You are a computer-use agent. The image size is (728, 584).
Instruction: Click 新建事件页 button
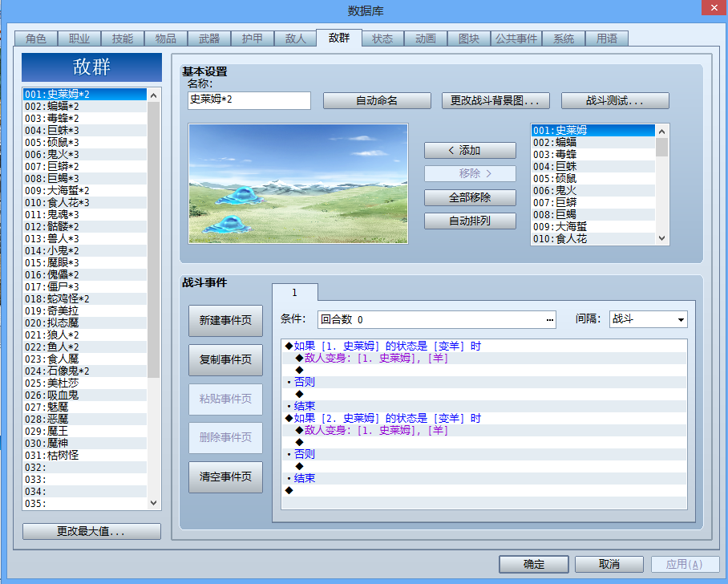(x=225, y=321)
